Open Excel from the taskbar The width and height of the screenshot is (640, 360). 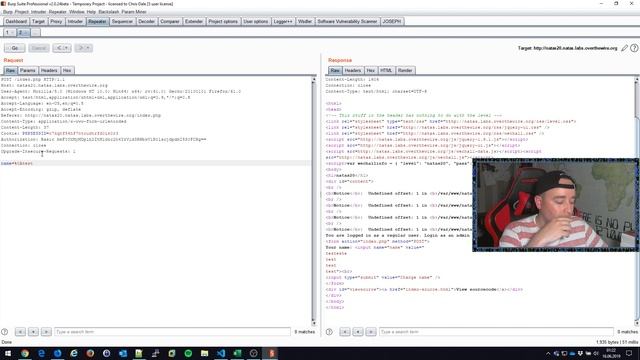(237, 353)
